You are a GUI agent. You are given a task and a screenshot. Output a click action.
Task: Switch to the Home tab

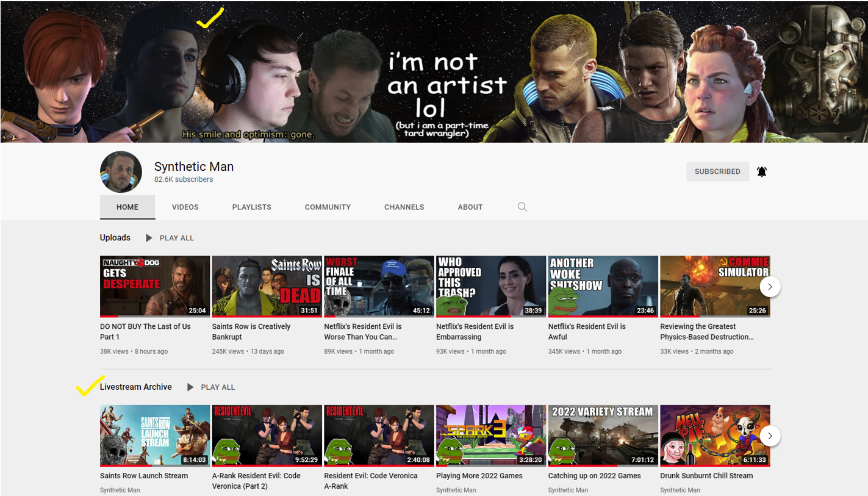(127, 207)
